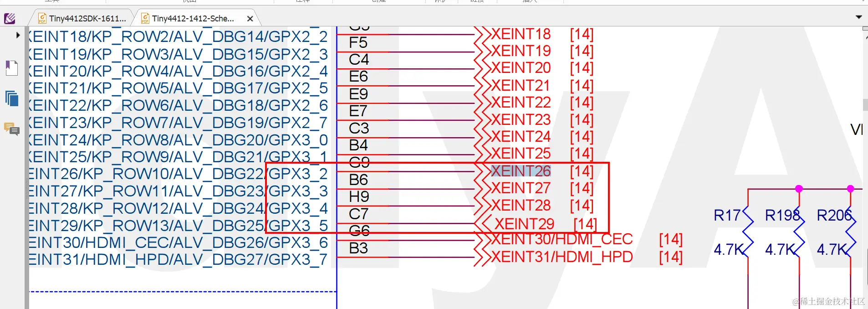Viewport: 868px width, 309px height.
Task: Click resistor label R17
Action: (727, 215)
